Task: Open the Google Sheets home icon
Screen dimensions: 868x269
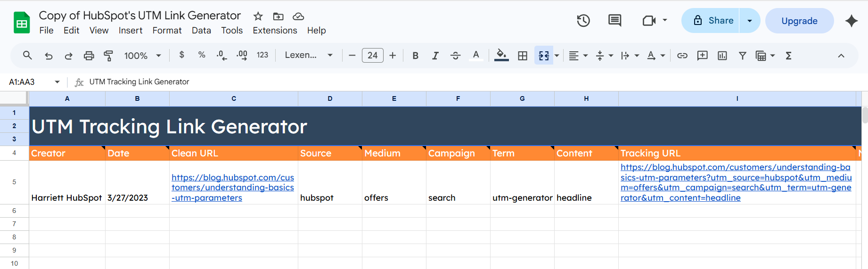Action: click(x=22, y=22)
